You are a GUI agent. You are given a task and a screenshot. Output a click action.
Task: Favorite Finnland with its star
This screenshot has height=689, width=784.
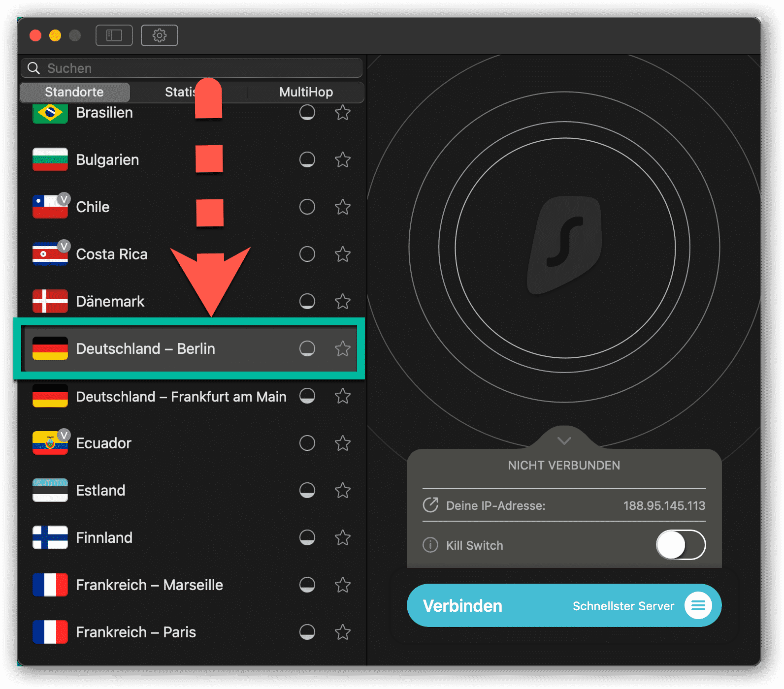pyautogui.click(x=343, y=538)
